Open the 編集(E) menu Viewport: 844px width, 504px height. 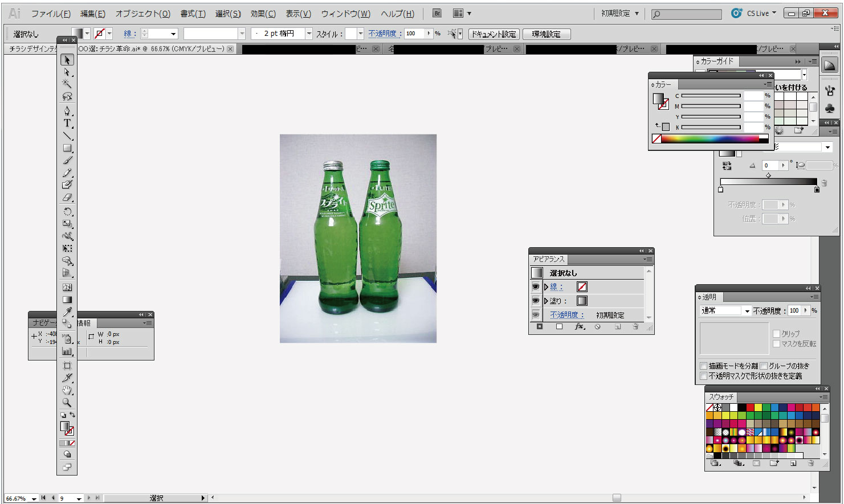(93, 14)
